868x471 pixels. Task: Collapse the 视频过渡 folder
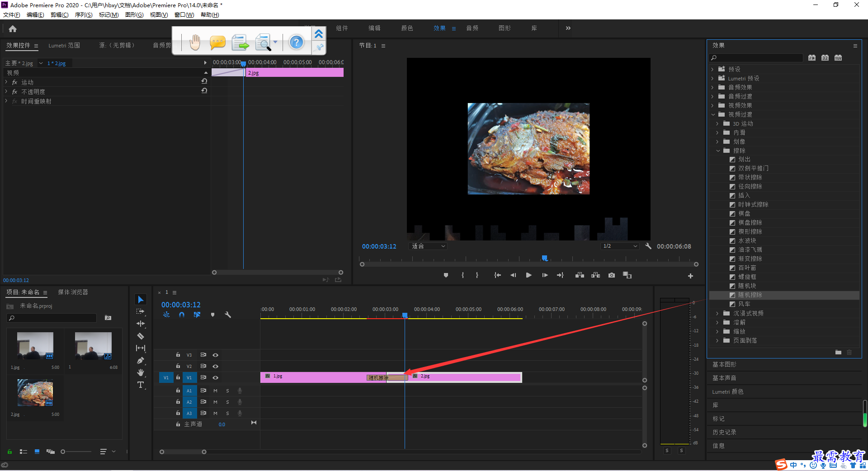pyautogui.click(x=713, y=114)
